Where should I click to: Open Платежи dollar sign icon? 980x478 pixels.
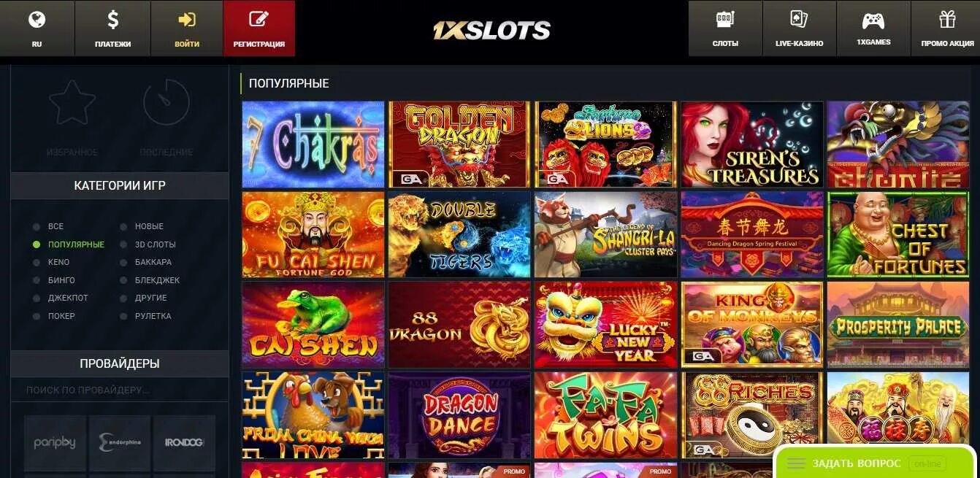(112, 20)
